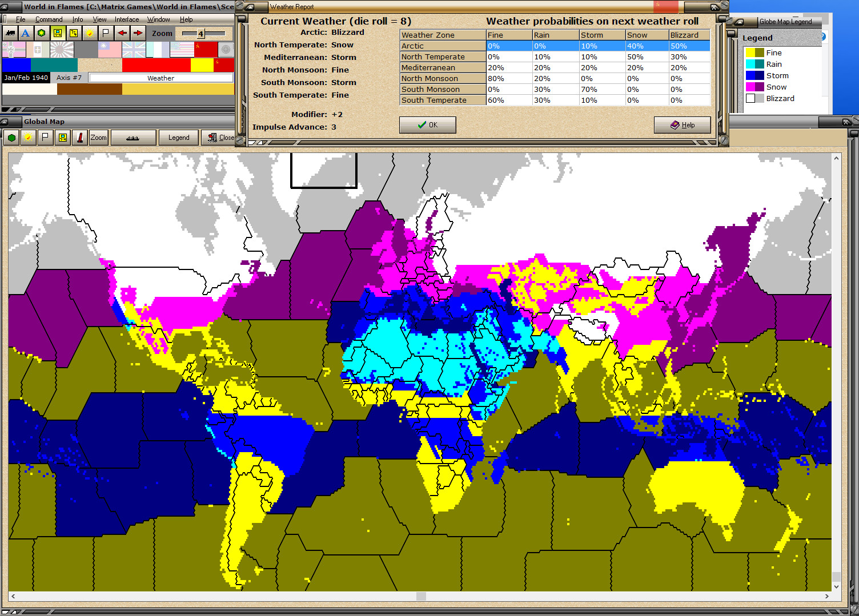
Task: Click the red marker icon on Global Map toolbar
Action: (80, 138)
